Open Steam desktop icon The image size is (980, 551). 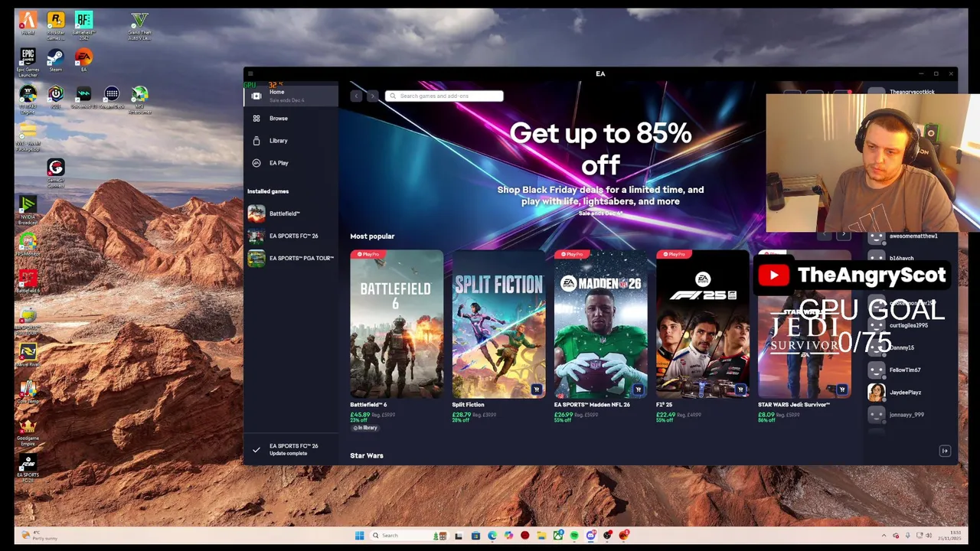(x=55, y=60)
